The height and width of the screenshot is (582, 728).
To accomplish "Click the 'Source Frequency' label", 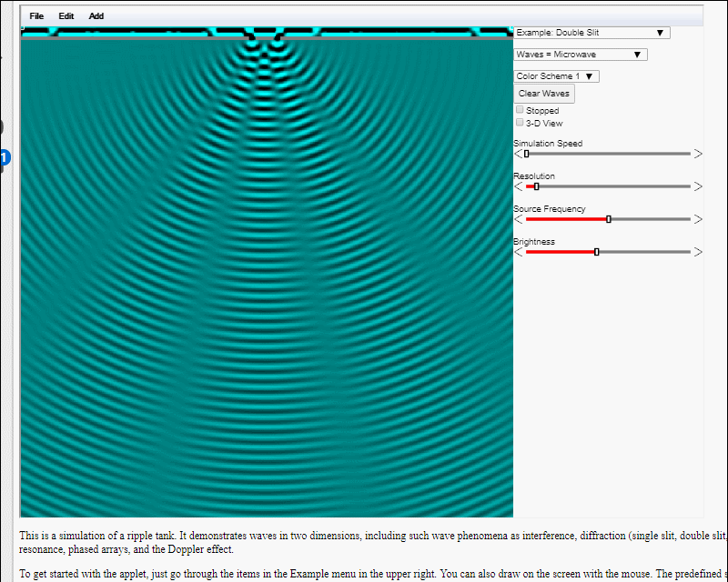I will (550, 209).
